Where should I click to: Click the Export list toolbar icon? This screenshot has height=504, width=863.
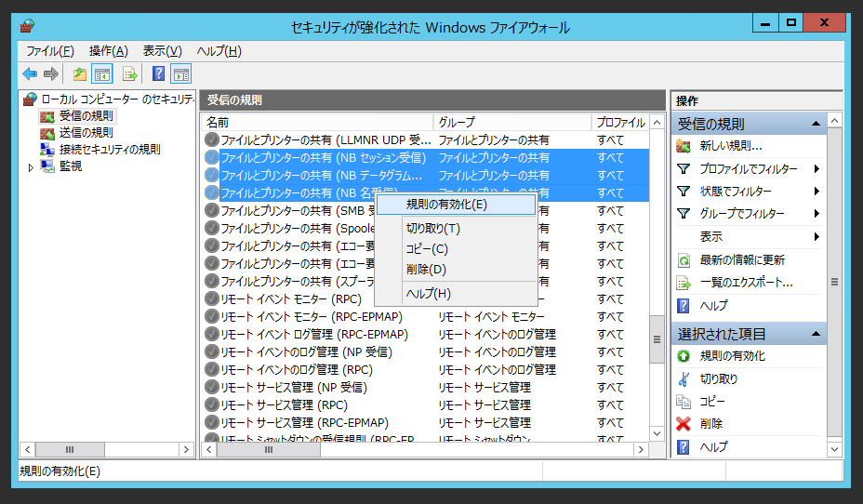(130, 73)
